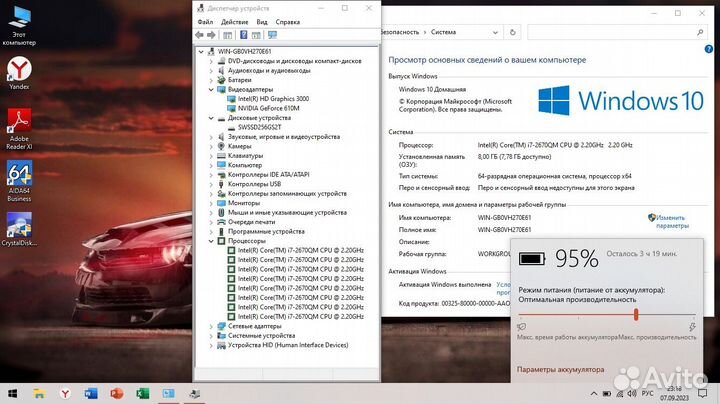The image size is (720, 404).
Task: Click the power mode slider handle
Action: 636,314
